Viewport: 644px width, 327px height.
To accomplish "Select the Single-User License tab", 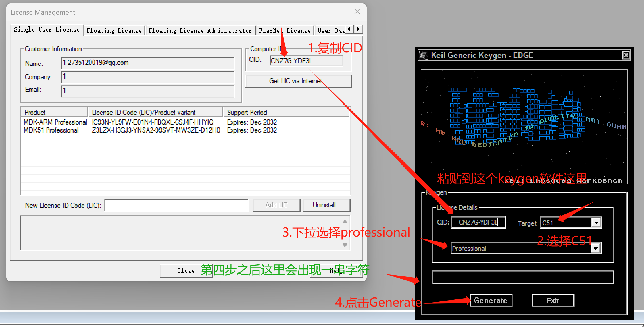I will (47, 30).
